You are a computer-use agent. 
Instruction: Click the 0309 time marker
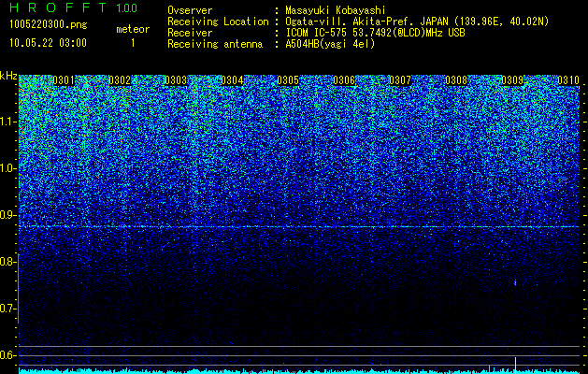pos(512,80)
